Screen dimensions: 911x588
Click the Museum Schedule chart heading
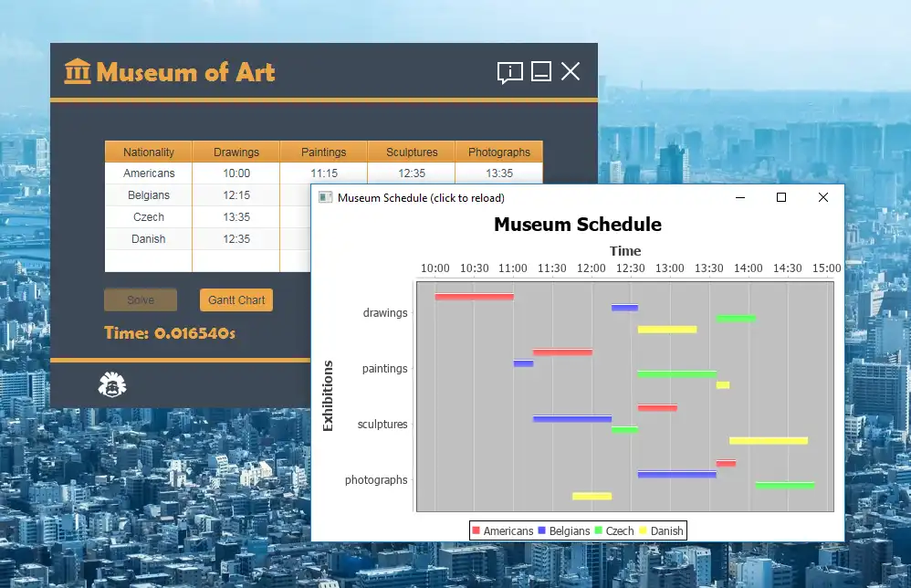click(578, 225)
